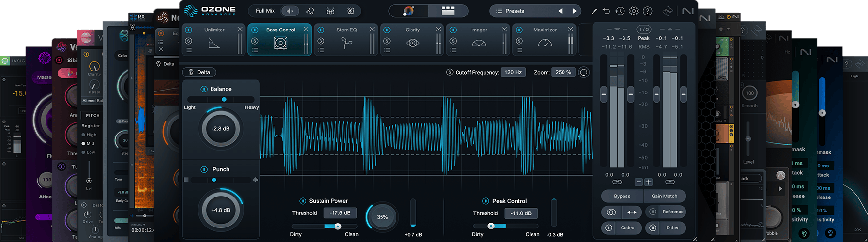
Task: Select the Full Mix tab
Action: tap(265, 11)
